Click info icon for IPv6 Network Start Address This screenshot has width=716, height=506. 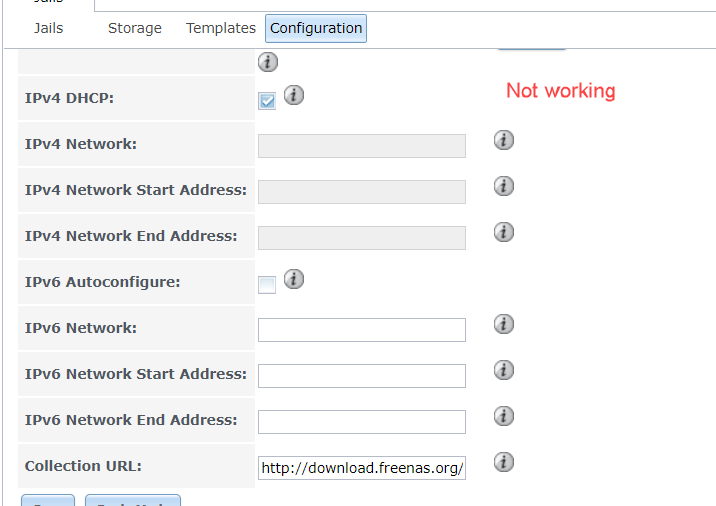coord(504,370)
